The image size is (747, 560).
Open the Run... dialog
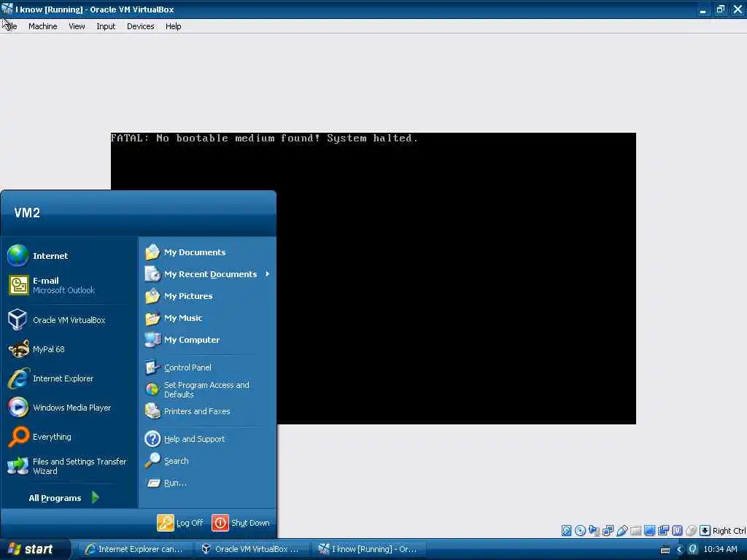click(207, 483)
